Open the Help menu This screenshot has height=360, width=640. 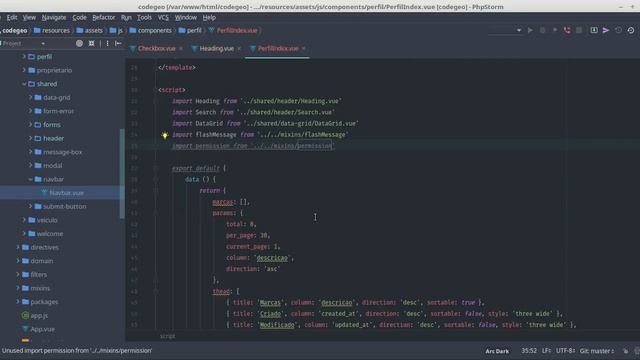[209, 18]
